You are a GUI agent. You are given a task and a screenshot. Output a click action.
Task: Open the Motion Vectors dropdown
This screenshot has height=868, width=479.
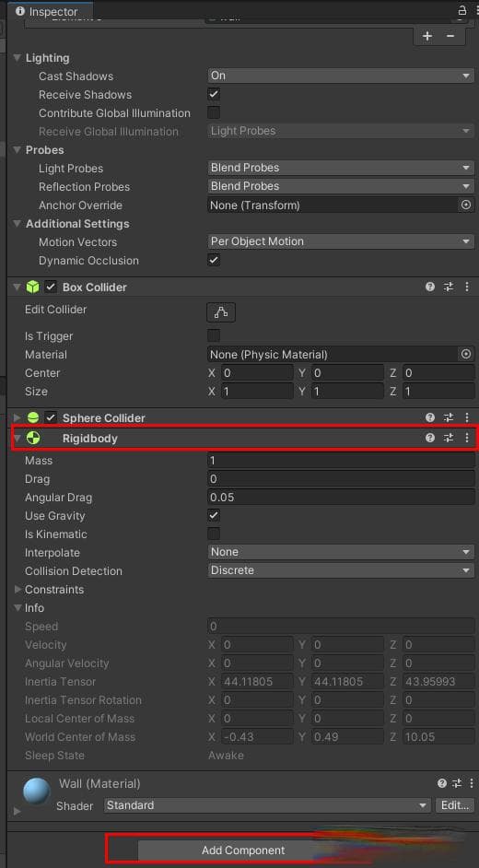341,241
